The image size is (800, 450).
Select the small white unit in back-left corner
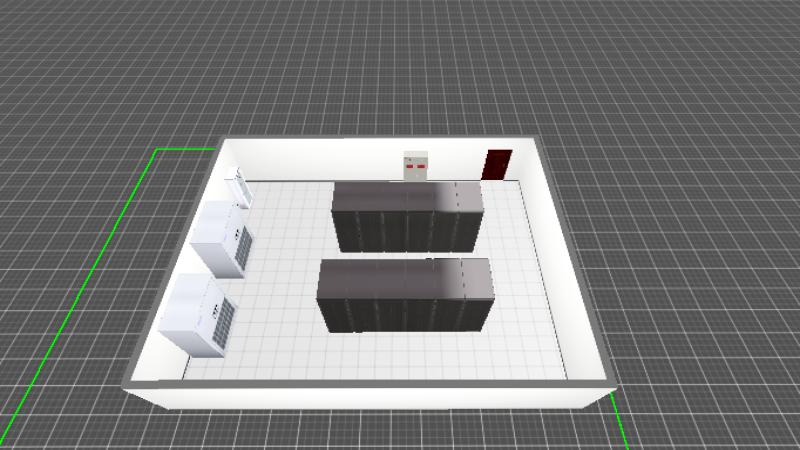(240, 186)
